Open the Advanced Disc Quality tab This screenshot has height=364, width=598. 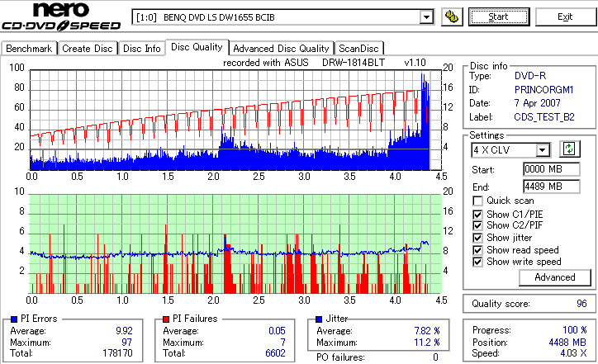281,49
